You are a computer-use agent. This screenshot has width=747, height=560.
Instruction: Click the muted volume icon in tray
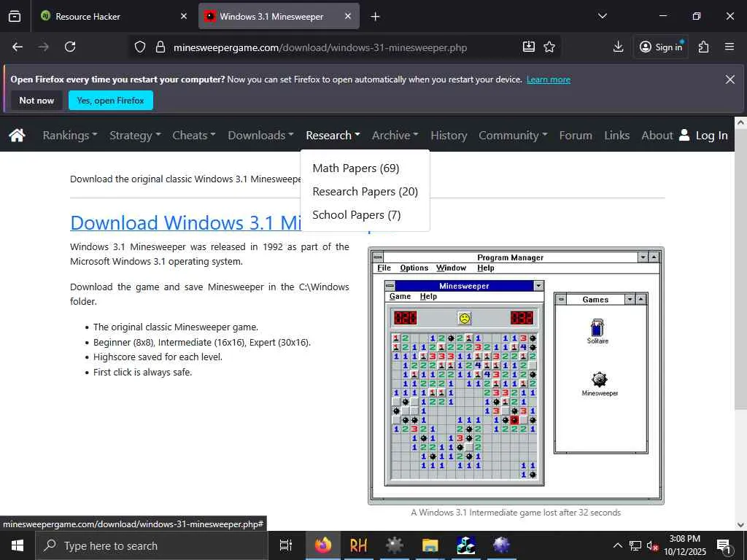[x=652, y=545]
